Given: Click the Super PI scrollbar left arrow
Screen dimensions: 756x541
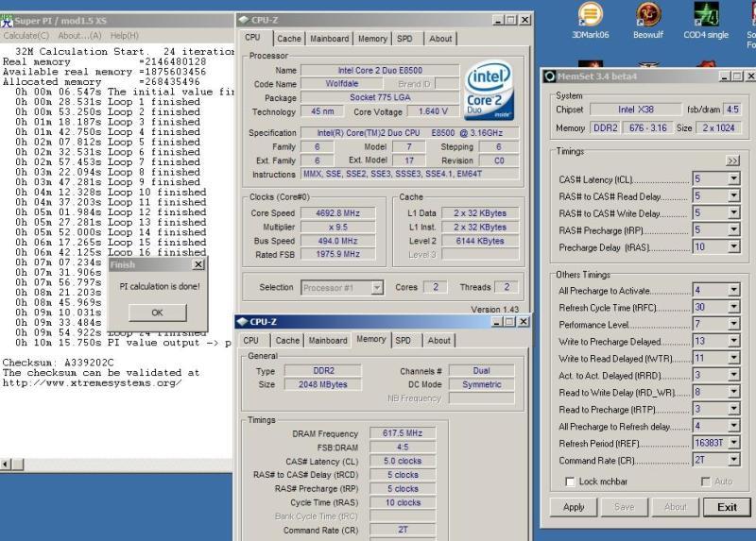Looking at the screenshot, I should tap(6, 465).
